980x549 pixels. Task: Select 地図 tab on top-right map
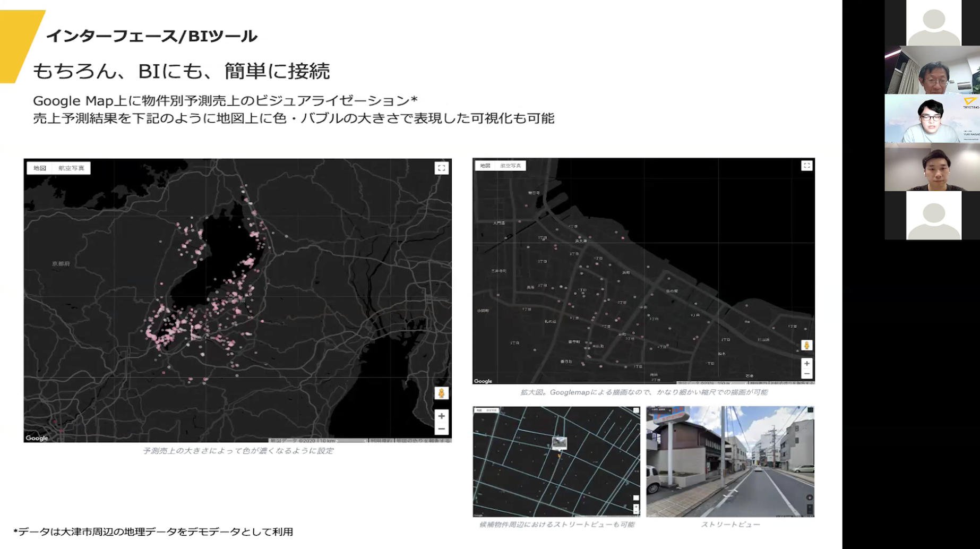point(485,166)
